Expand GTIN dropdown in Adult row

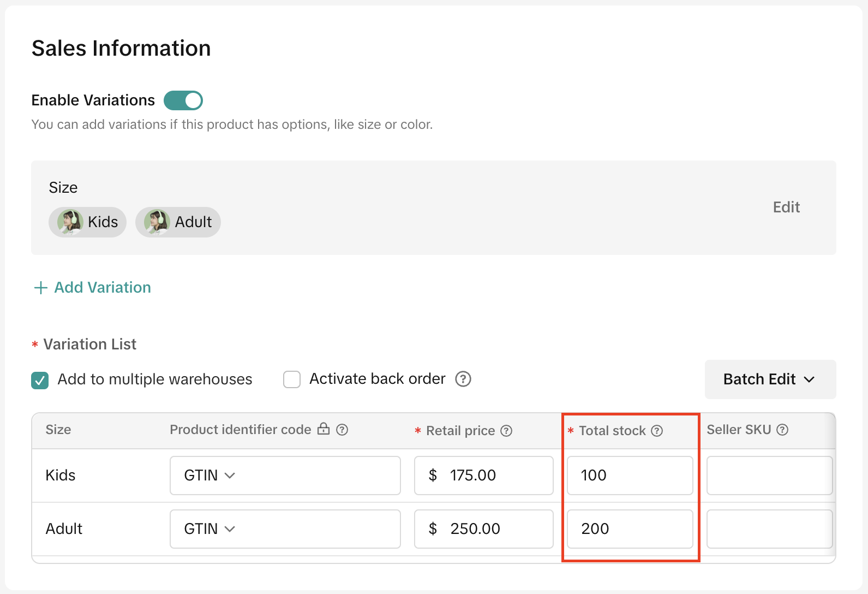pos(209,529)
